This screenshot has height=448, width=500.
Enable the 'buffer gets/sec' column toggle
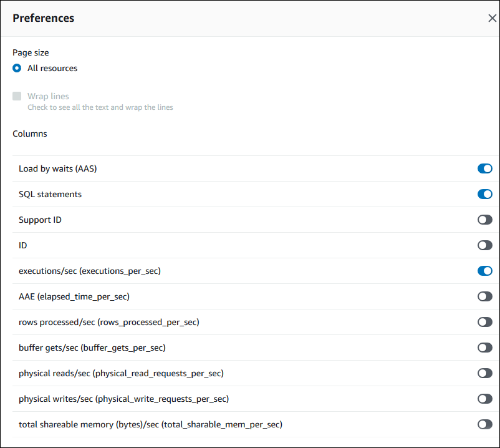(x=484, y=348)
